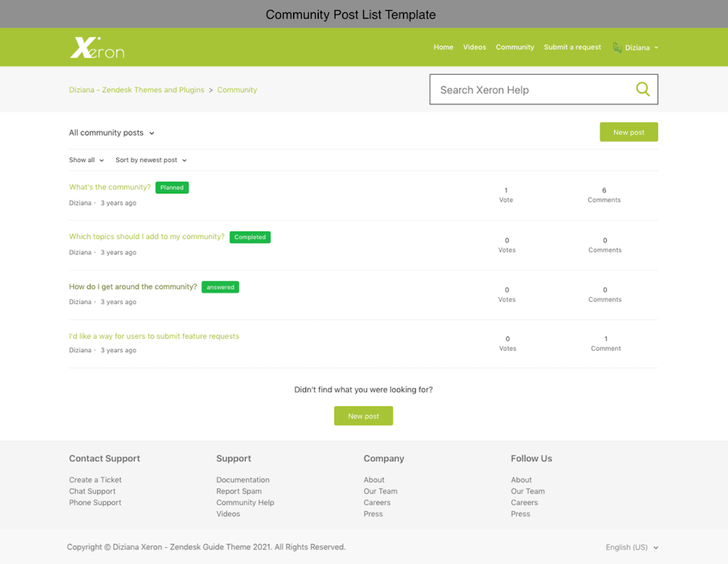
Task: Open Sort by newest post dropdown
Action: [151, 161]
